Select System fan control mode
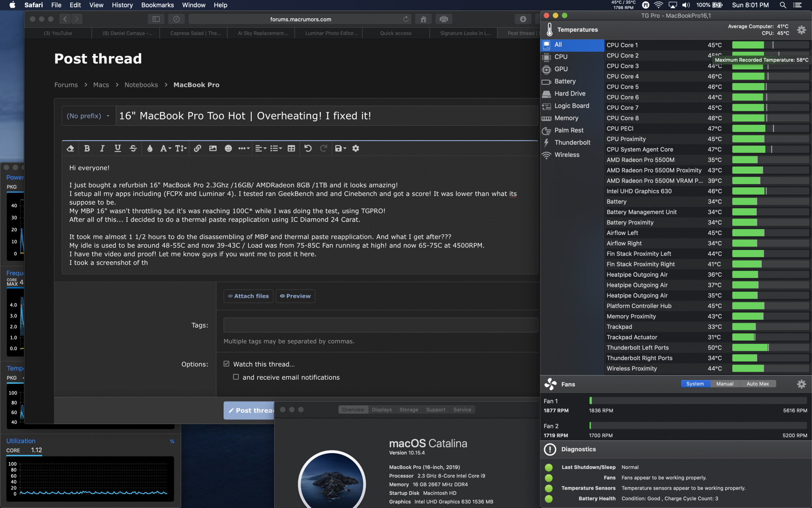Image resolution: width=812 pixels, height=508 pixels. [695, 384]
